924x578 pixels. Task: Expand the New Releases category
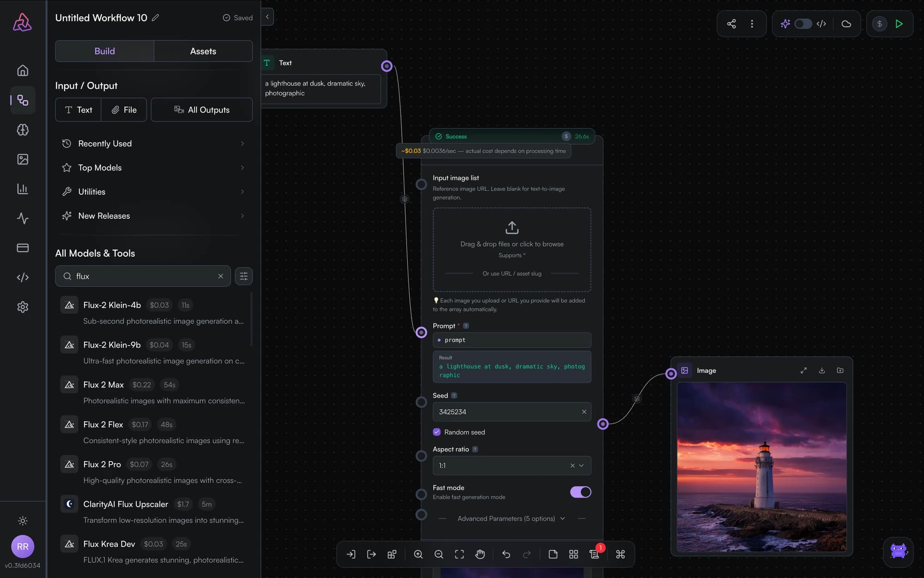(153, 215)
